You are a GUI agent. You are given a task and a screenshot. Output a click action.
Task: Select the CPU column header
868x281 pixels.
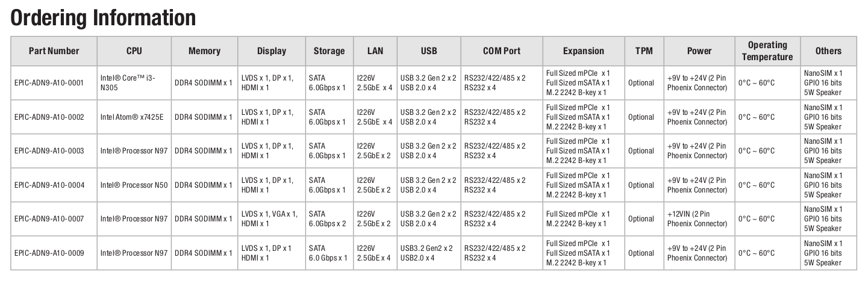(134, 51)
